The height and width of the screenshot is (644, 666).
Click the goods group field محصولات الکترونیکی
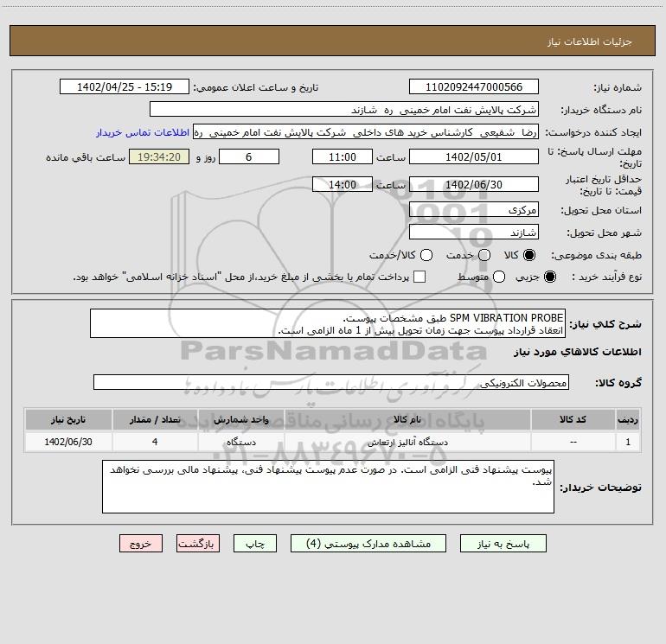(331, 382)
